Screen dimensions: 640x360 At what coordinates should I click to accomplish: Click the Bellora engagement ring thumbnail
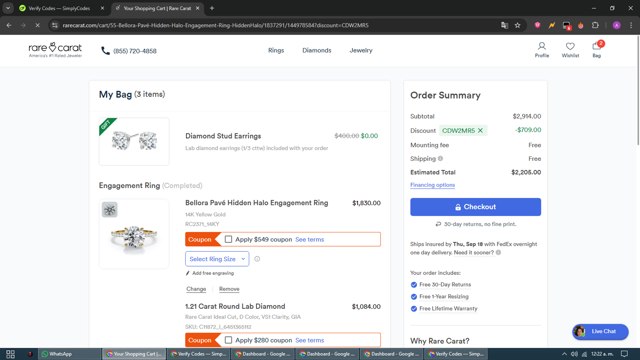coord(134,234)
